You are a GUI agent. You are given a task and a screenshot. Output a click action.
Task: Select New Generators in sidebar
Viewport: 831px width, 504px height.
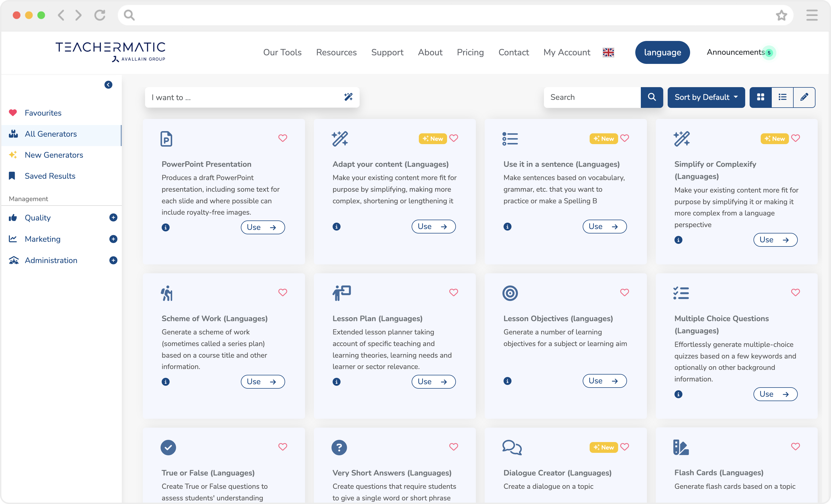(54, 155)
